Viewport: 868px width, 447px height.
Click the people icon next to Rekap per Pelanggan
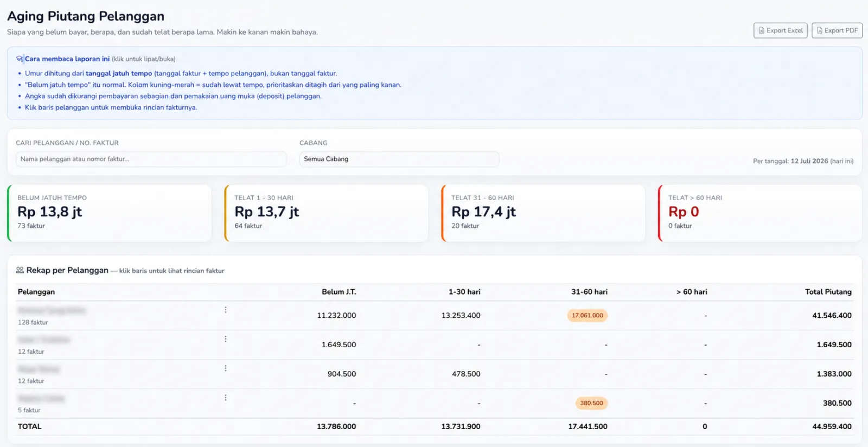click(20, 270)
